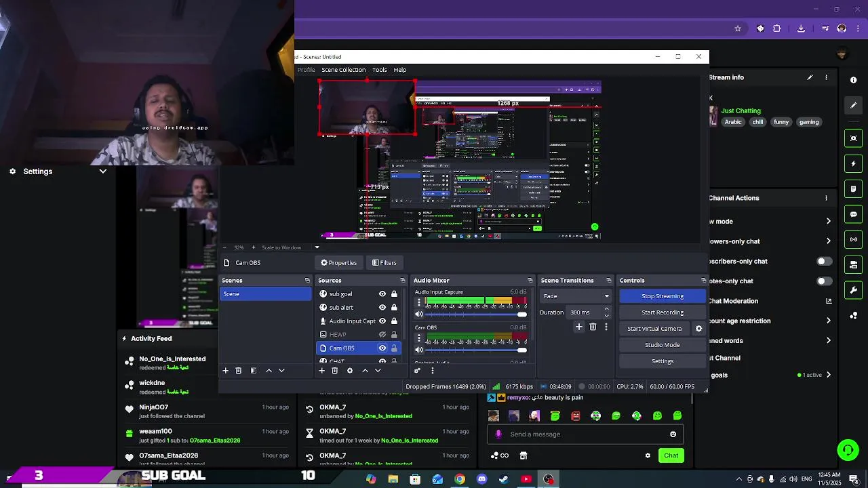Viewport: 868px width, 488px height.
Task: Open source properties gear in Sources toolbar
Action: click(x=350, y=371)
